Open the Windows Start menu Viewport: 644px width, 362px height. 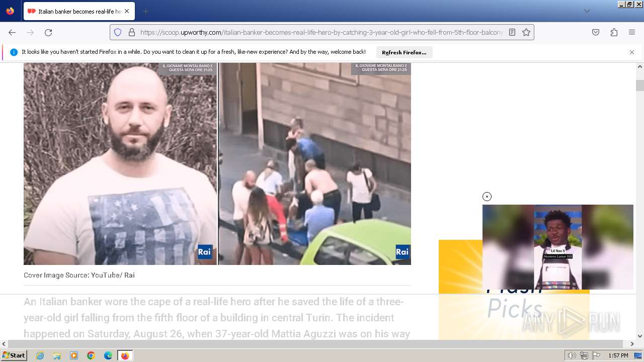pos(14,355)
